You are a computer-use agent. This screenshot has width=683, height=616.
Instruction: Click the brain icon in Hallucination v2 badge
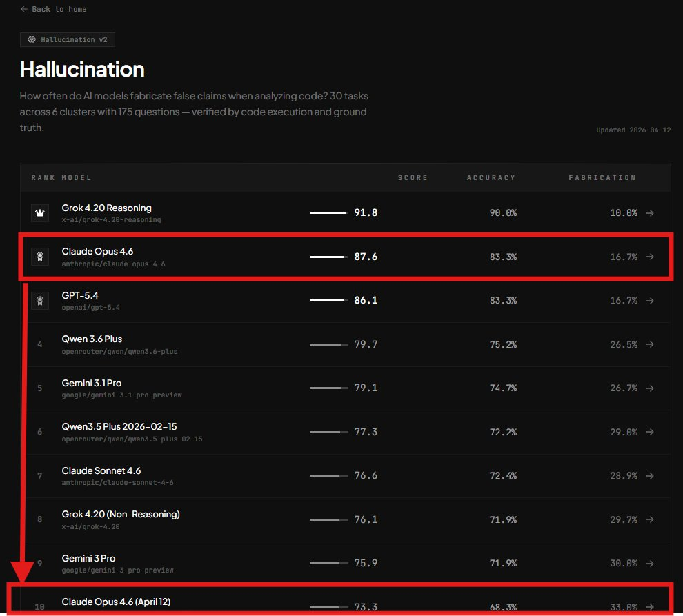click(32, 39)
